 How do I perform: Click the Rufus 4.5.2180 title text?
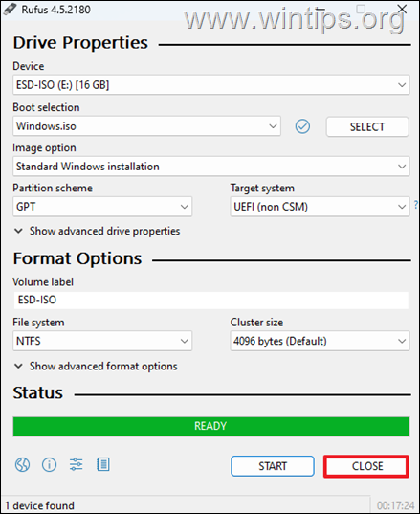[x=56, y=10]
